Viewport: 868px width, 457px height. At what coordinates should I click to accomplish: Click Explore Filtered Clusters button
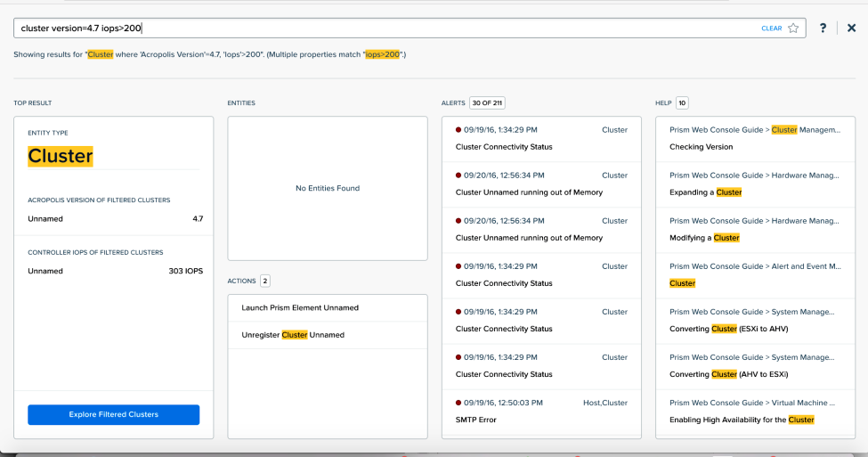click(x=113, y=414)
